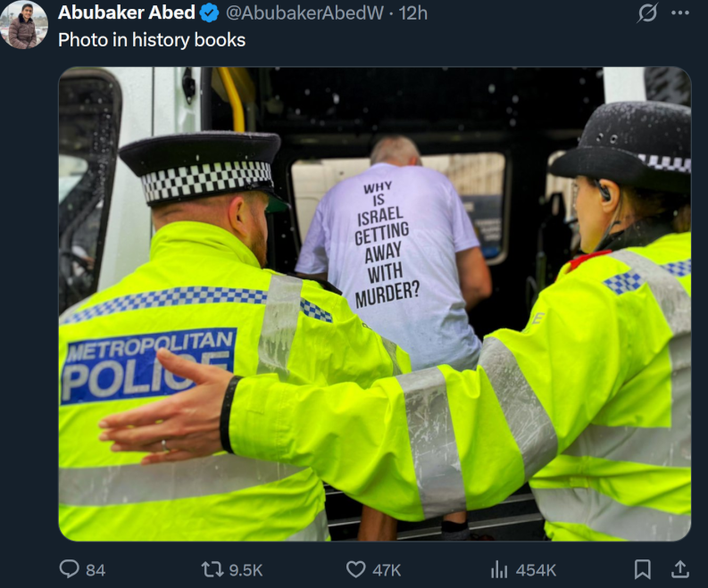Click the T-shirt slogan in the photo
This screenshot has height=588, width=708.
pyautogui.click(x=387, y=244)
